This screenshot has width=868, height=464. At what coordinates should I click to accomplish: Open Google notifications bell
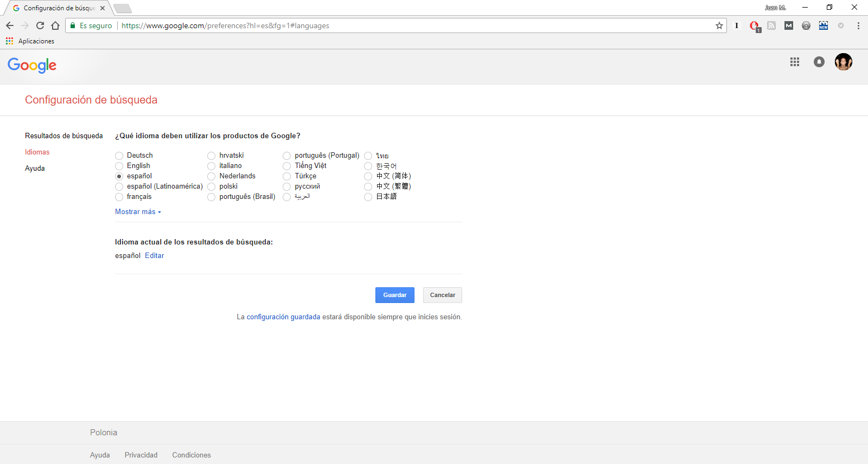[x=819, y=62]
